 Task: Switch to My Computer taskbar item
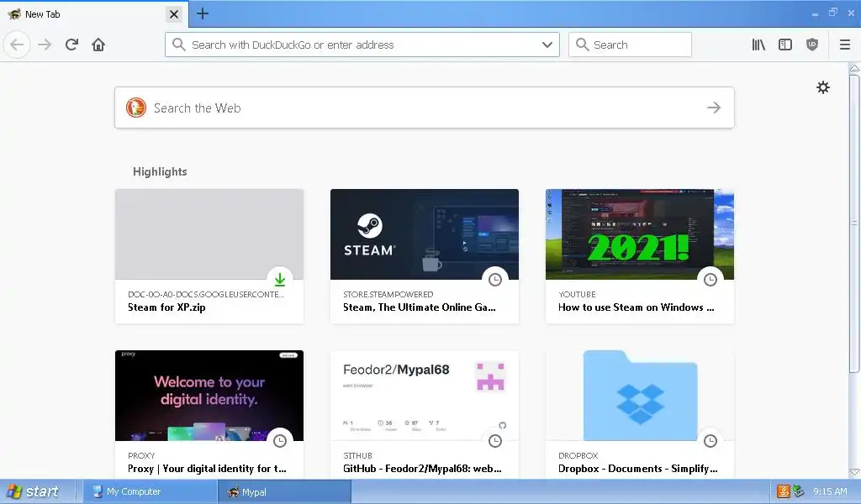[150, 492]
